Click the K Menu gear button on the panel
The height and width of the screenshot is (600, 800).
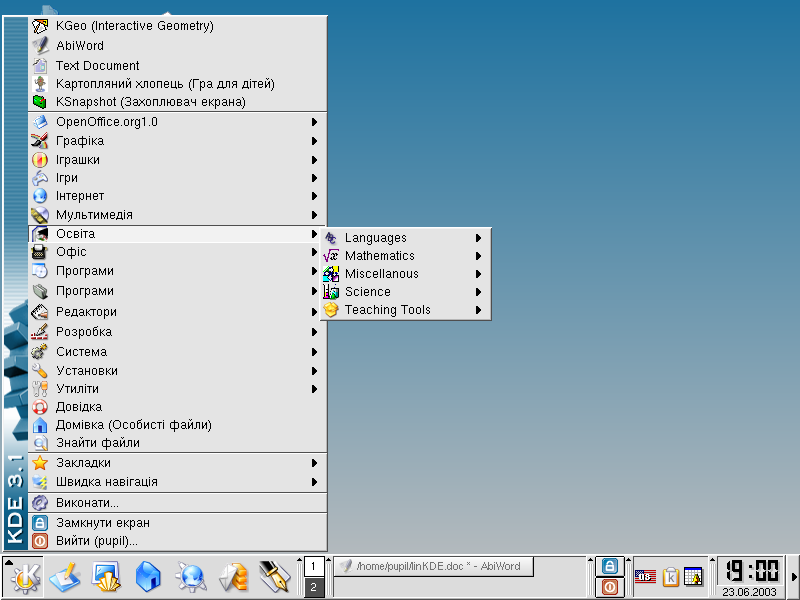point(23,577)
